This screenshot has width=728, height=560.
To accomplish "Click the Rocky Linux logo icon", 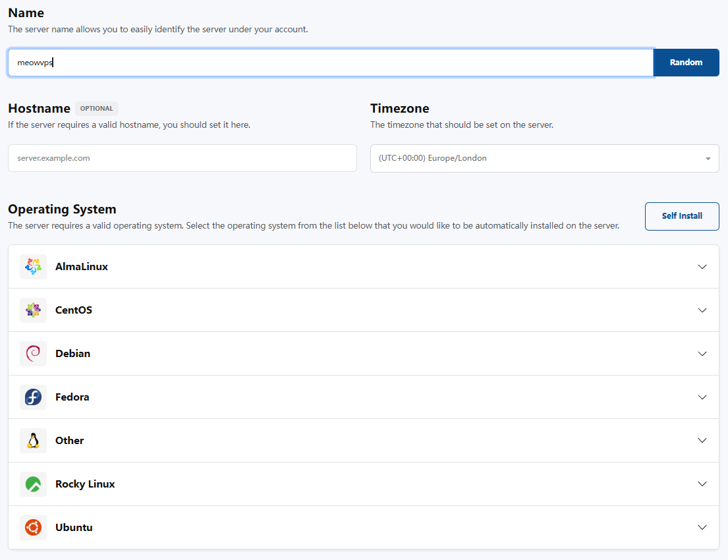I will point(33,484).
